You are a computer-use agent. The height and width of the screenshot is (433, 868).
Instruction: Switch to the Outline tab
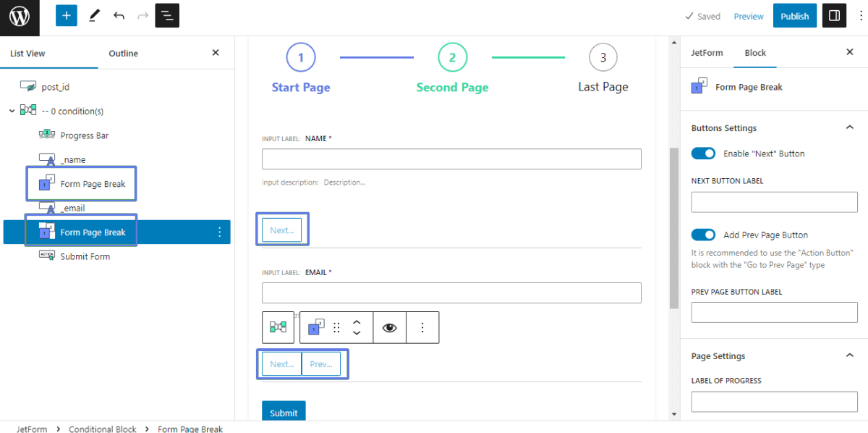pyautogui.click(x=123, y=53)
